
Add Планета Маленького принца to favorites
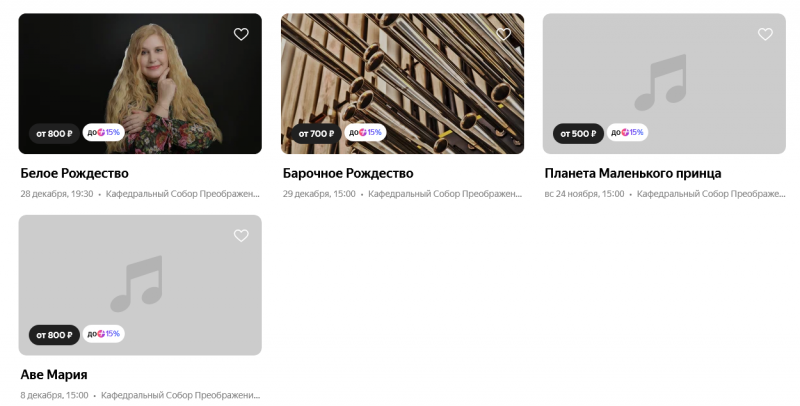tap(765, 34)
